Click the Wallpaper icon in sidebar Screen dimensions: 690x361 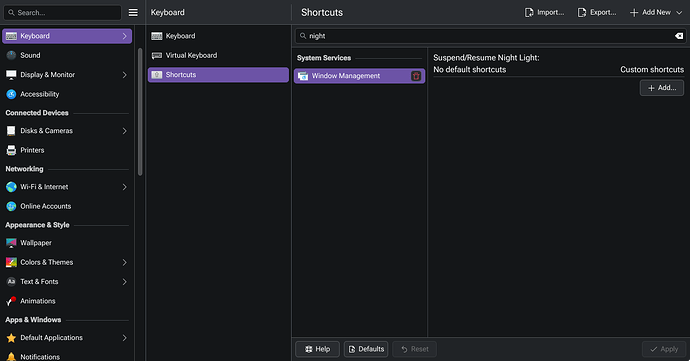click(x=11, y=243)
